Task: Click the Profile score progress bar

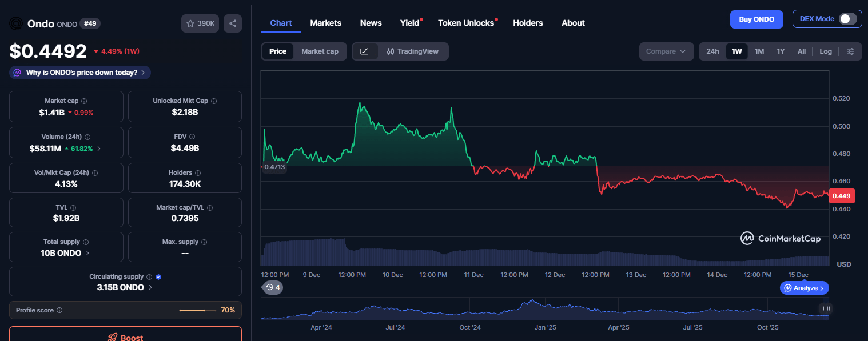Action: click(x=198, y=310)
